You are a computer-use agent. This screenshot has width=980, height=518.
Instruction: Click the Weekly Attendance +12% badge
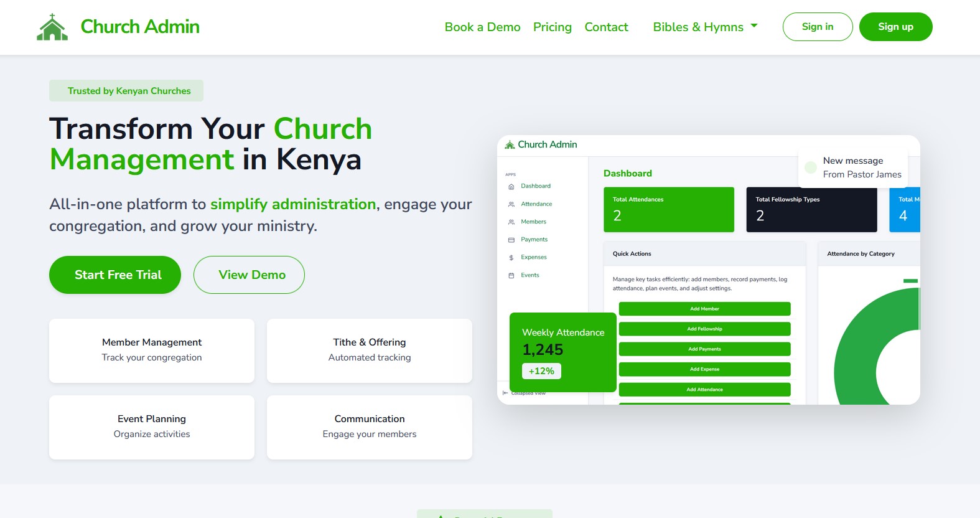point(541,371)
